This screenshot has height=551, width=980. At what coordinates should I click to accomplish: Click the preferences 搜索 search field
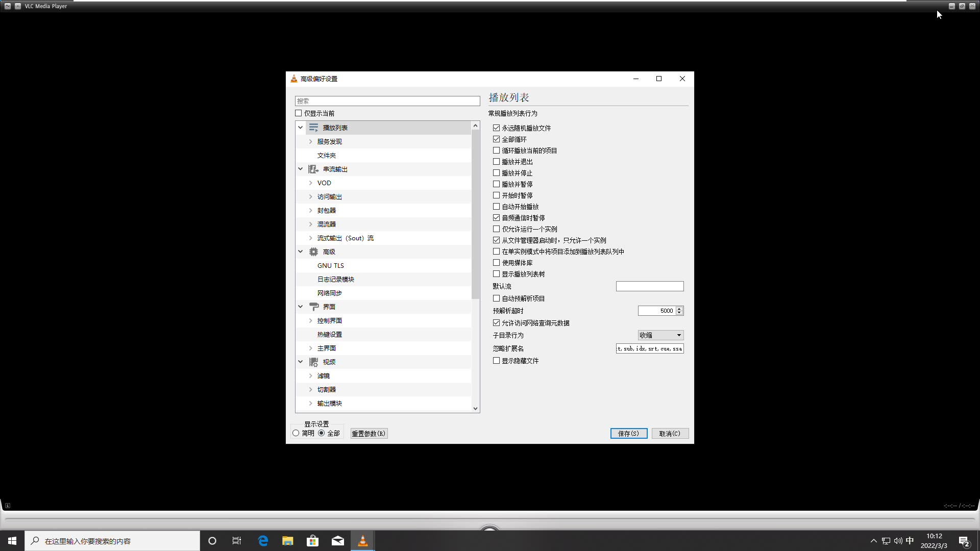[387, 101]
